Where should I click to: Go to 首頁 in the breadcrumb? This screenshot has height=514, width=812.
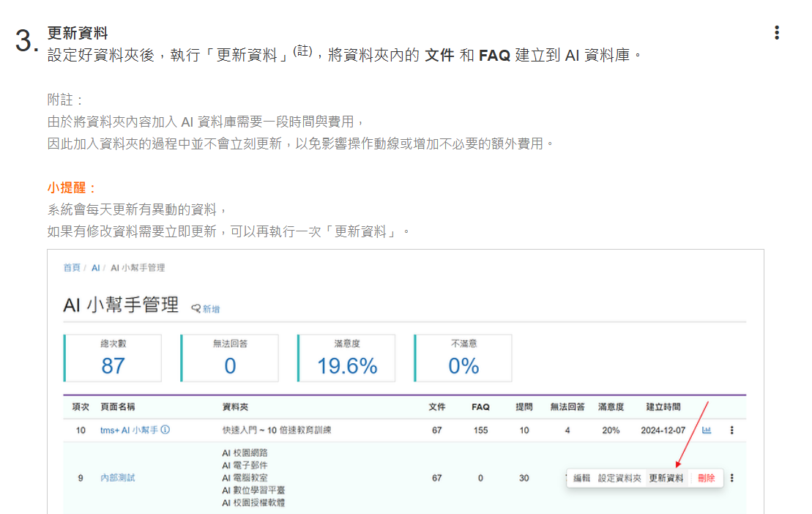point(72,268)
